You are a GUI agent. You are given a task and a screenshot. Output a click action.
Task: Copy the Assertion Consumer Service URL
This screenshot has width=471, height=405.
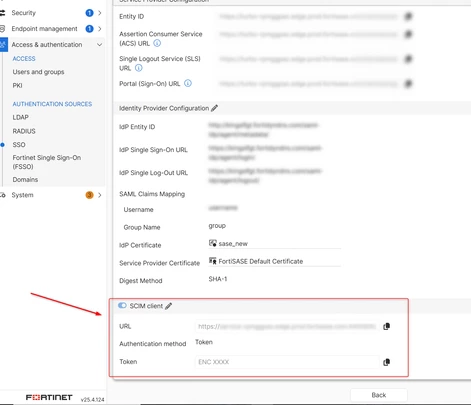(x=408, y=34)
